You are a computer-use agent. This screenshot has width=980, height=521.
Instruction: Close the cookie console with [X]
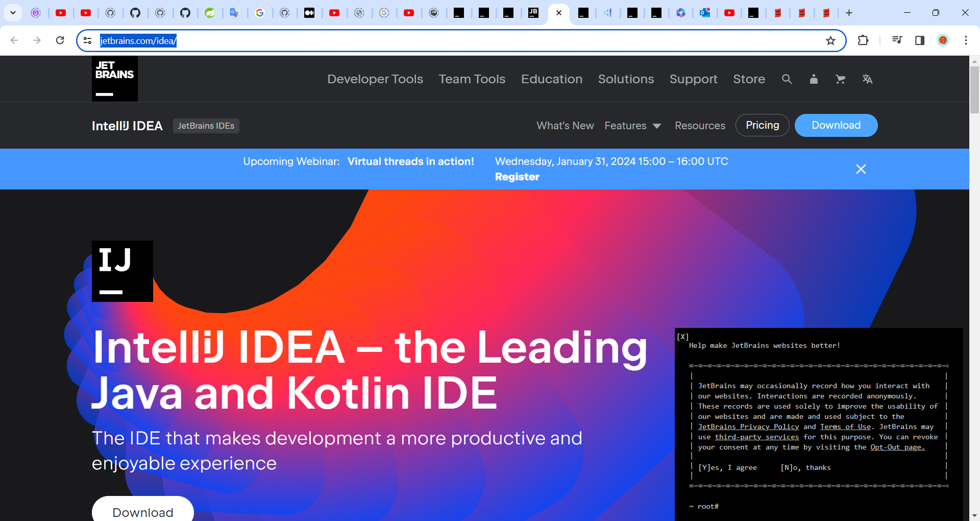683,337
